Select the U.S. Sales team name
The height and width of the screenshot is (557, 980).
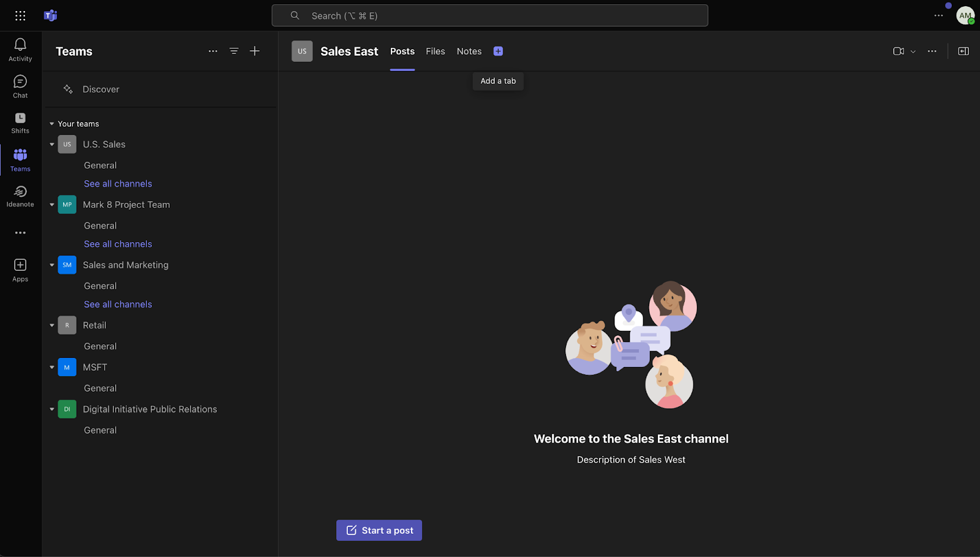[104, 145]
